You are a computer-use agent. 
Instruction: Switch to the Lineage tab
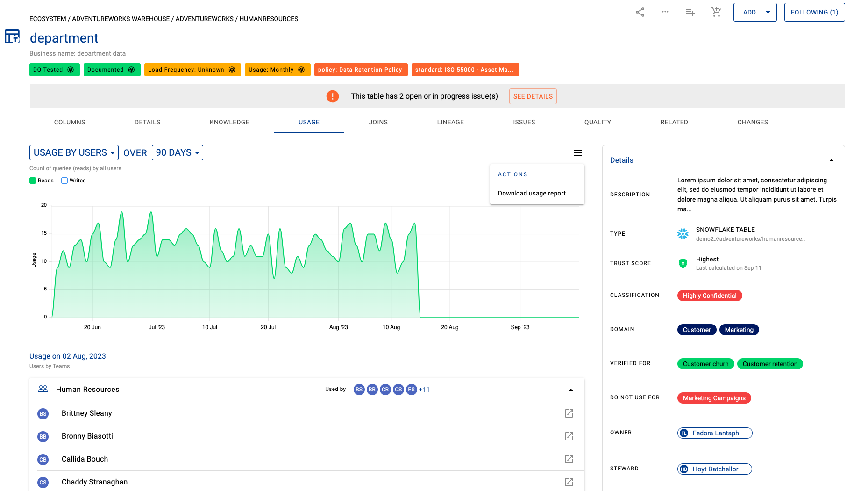[450, 122]
